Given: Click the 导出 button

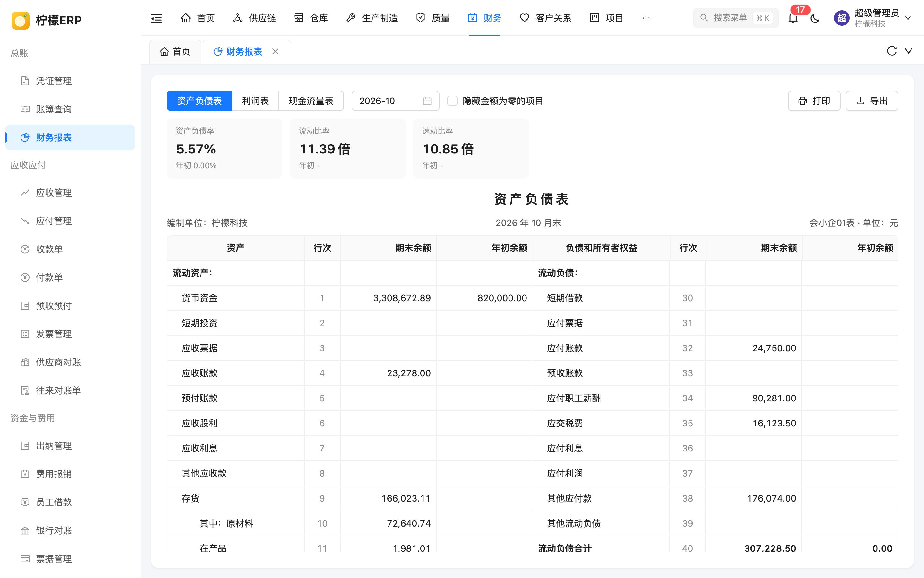Looking at the screenshot, I should pos(872,101).
